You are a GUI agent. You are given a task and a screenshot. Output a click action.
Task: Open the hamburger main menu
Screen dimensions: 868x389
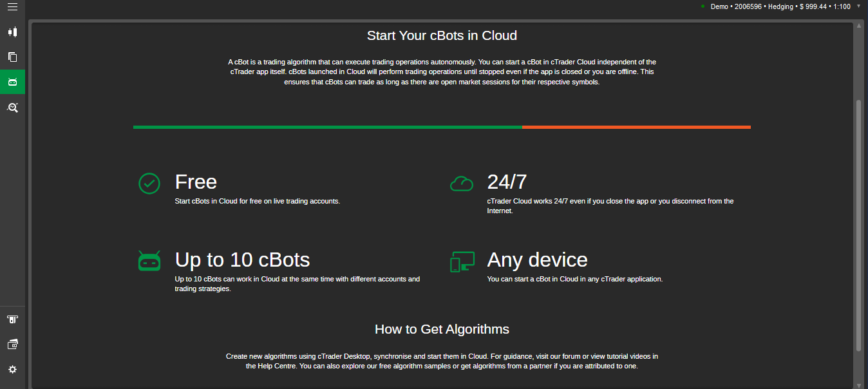(x=12, y=7)
